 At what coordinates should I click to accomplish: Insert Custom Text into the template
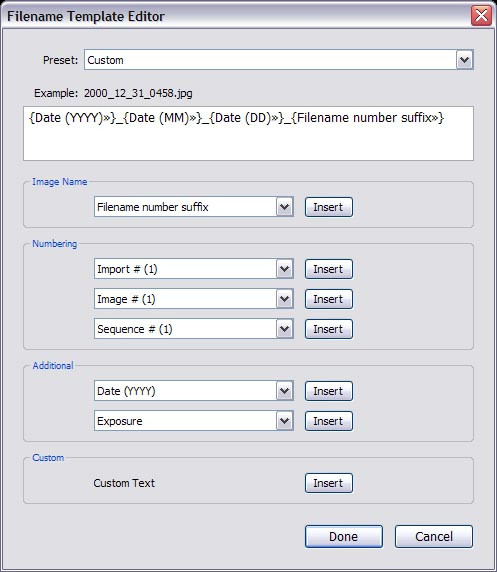pyautogui.click(x=329, y=483)
